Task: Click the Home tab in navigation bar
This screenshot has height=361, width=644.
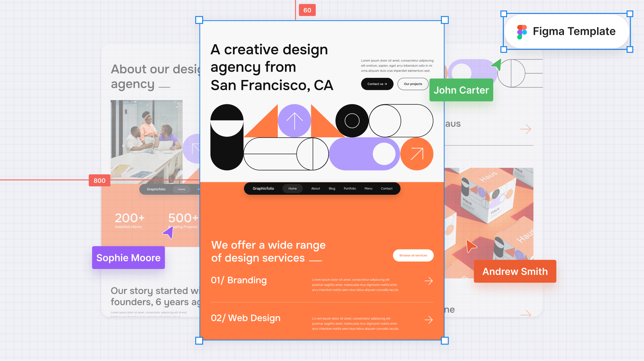Action: click(293, 188)
